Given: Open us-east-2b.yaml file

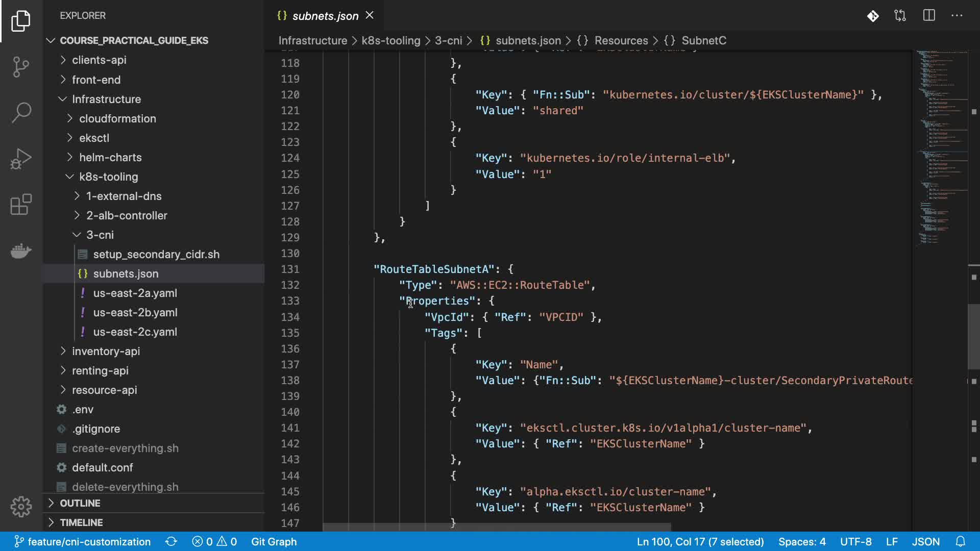Looking at the screenshot, I should pyautogui.click(x=135, y=312).
